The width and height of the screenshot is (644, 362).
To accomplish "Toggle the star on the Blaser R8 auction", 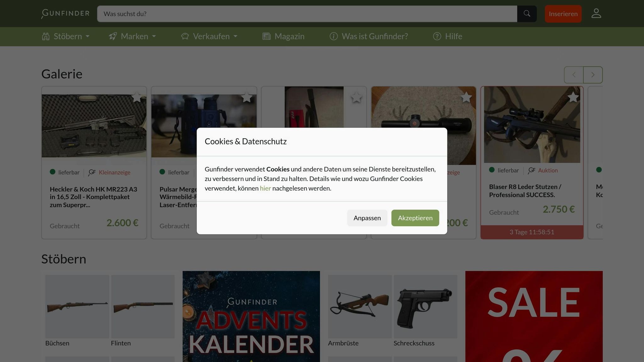I will [x=573, y=97].
